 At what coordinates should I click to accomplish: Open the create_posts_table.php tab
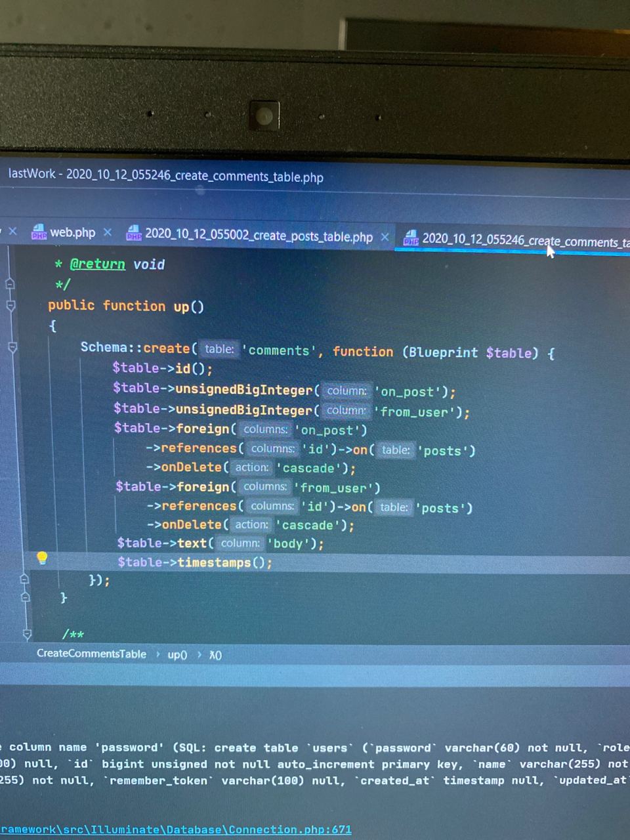click(259, 235)
